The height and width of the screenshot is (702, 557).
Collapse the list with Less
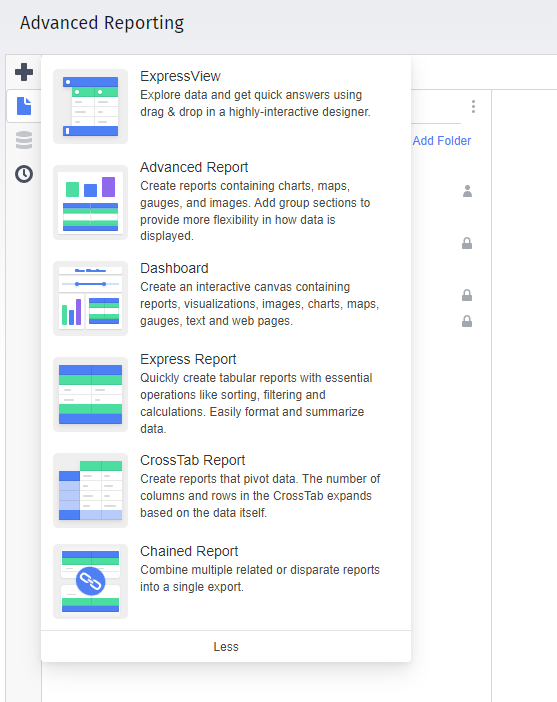(x=226, y=646)
